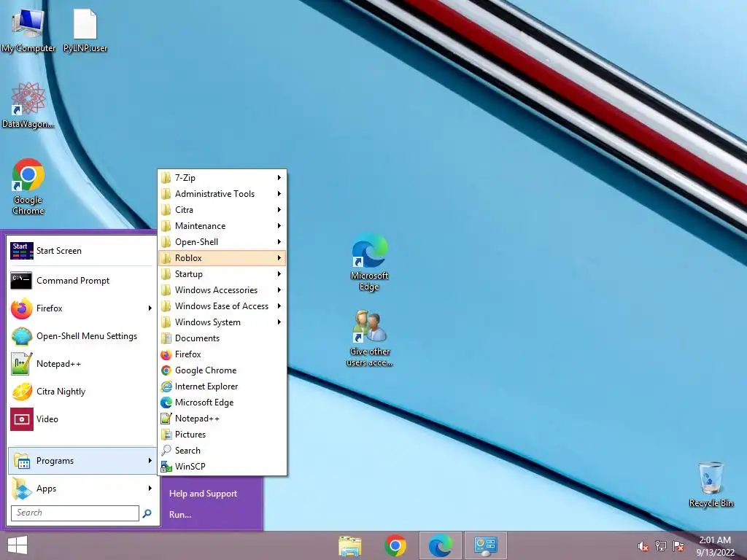Open Google Chrome desktop shortcut
Viewport: 747px width, 560px height.
click(x=28, y=187)
